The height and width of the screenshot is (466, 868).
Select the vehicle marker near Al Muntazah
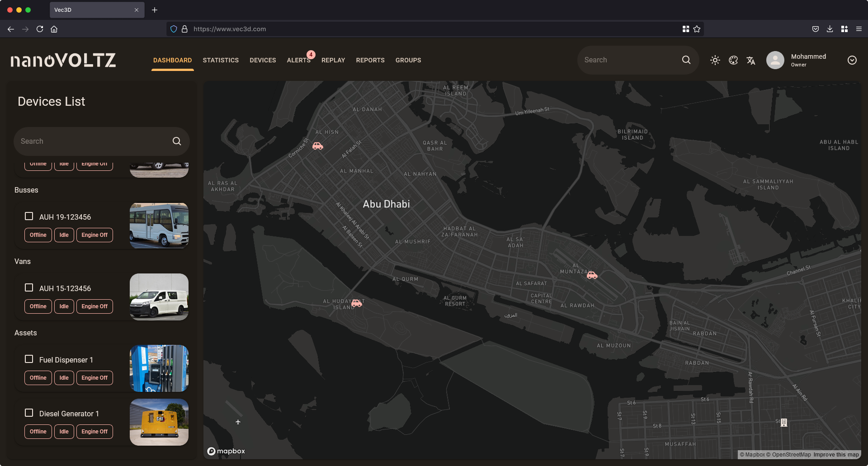[592, 275]
